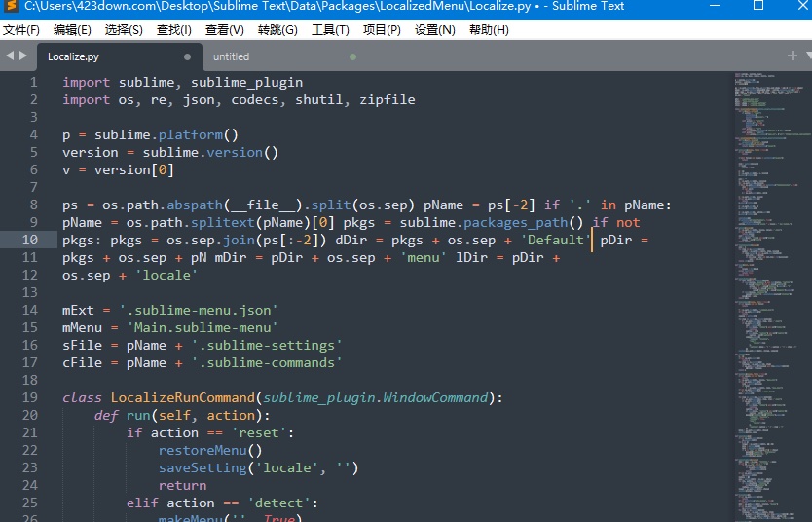Click the Sublime Text title bar icon
The width and height of the screenshot is (812, 522).
(x=11, y=6)
